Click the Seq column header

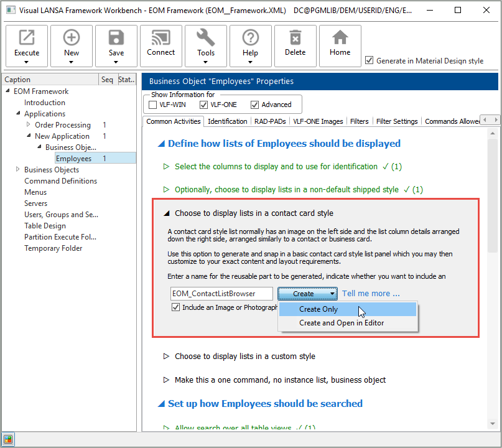point(107,80)
